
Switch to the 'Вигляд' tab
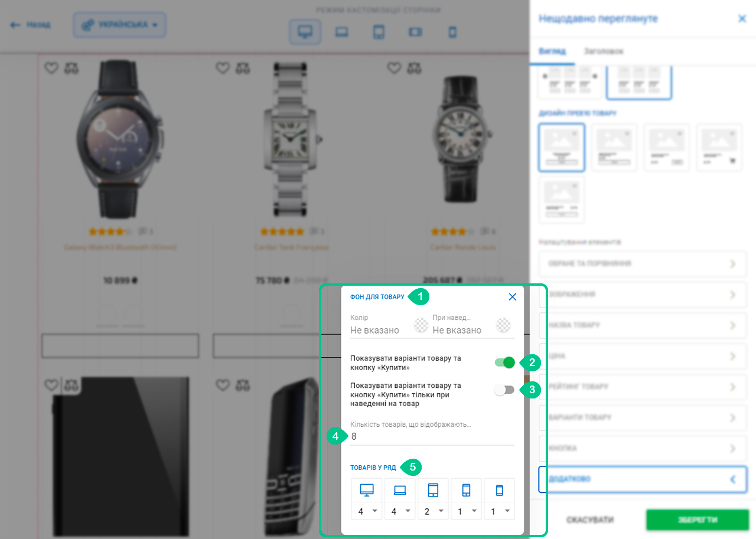(x=552, y=51)
